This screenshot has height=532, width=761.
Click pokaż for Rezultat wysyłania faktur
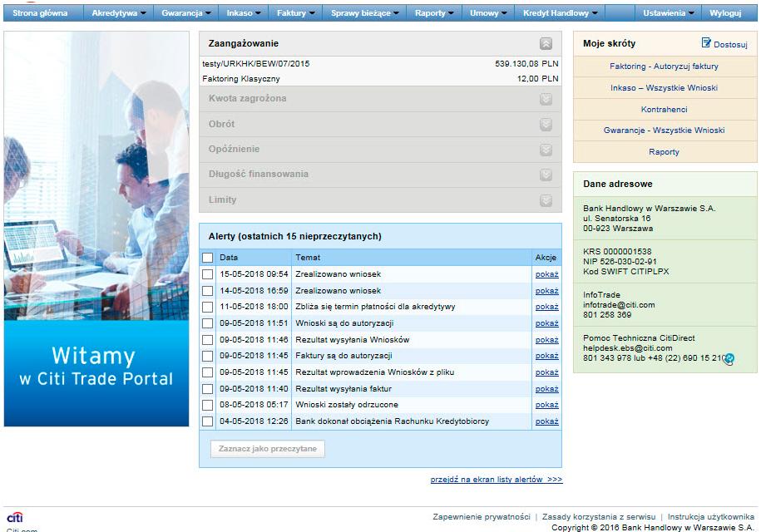[547, 389]
